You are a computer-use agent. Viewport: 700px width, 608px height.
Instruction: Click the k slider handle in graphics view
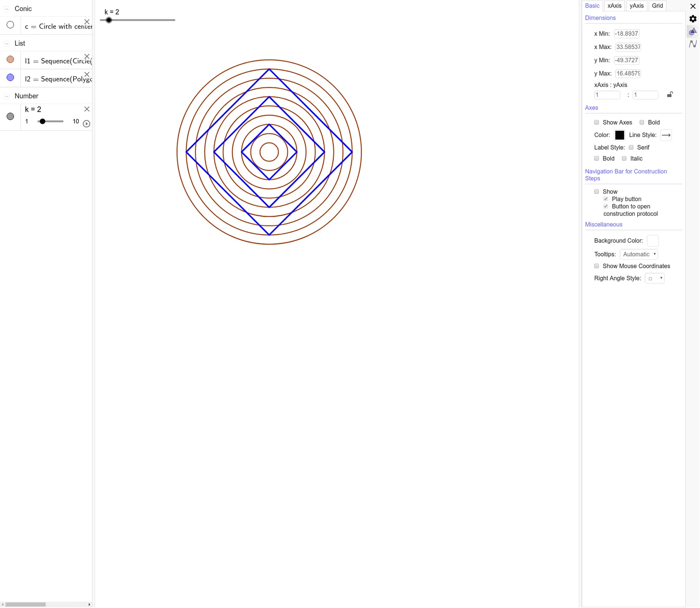pos(109,20)
